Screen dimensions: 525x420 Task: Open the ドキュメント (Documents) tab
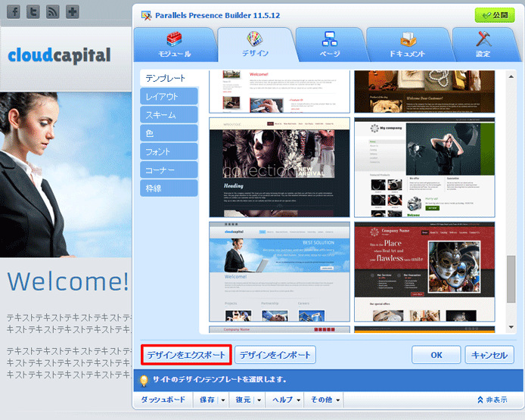click(407, 45)
